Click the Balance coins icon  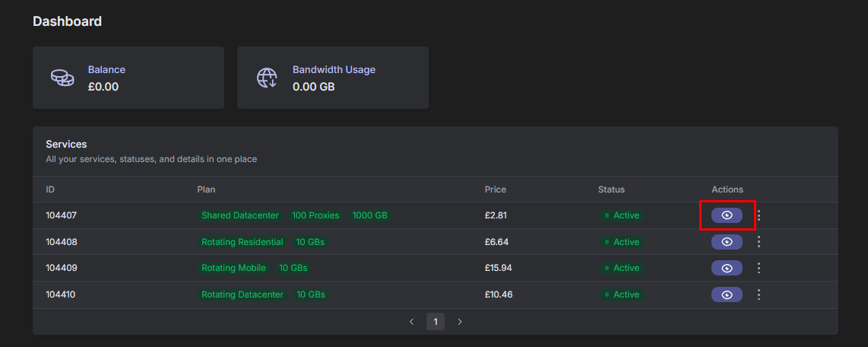pyautogui.click(x=62, y=78)
